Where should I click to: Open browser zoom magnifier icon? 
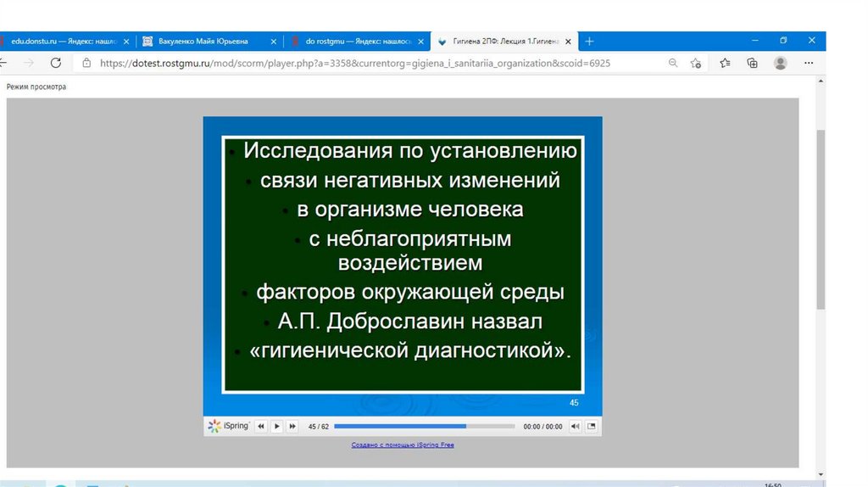(x=673, y=63)
